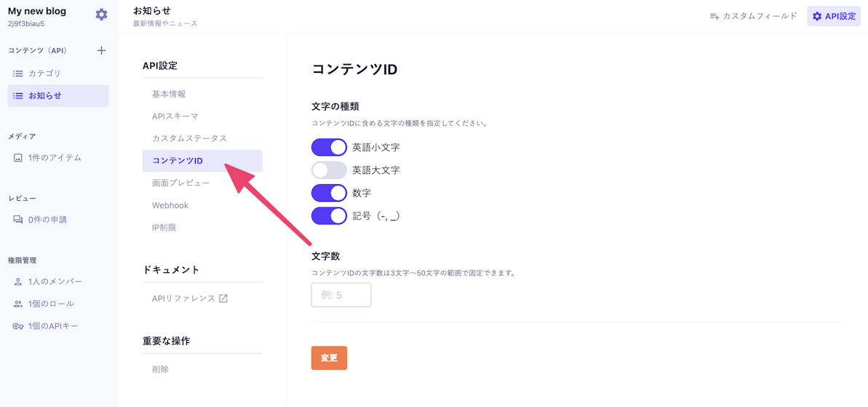Click the API設定 button at top right
Viewport: 868px width, 407px height.
(x=834, y=17)
